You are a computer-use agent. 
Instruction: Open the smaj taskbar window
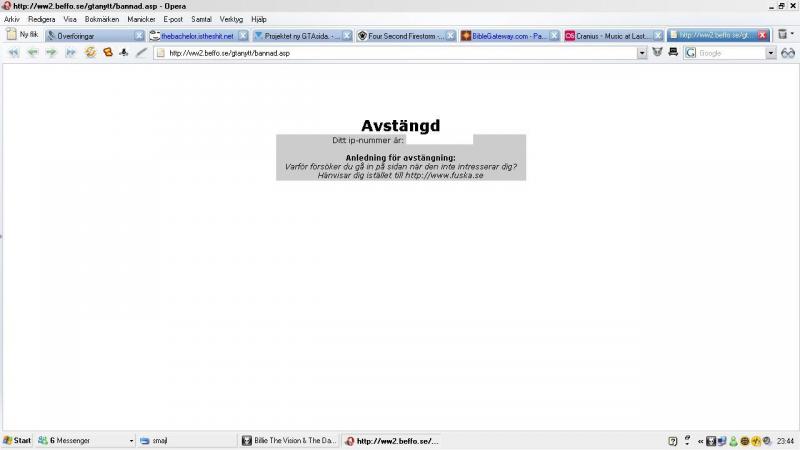[x=186, y=441]
